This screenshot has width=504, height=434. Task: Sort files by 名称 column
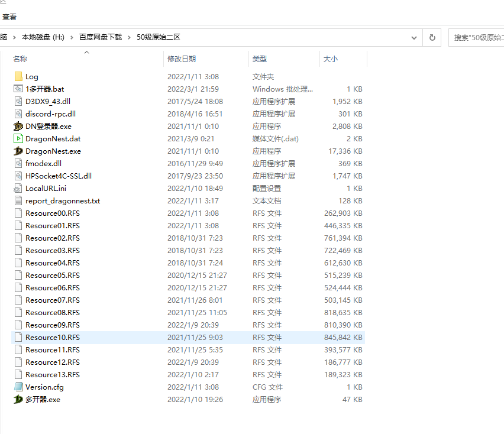[20, 59]
